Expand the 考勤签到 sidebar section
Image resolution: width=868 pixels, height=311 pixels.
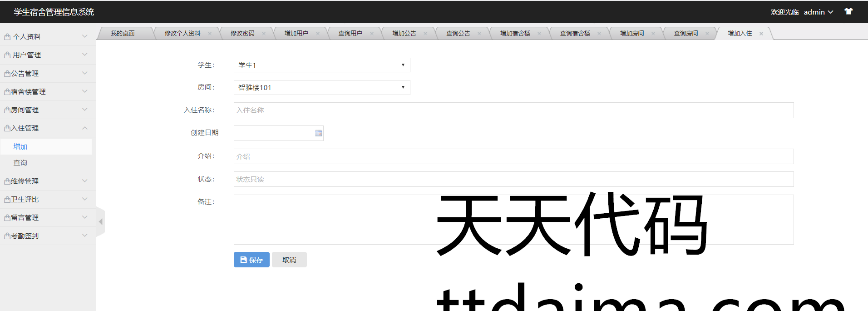(x=45, y=236)
